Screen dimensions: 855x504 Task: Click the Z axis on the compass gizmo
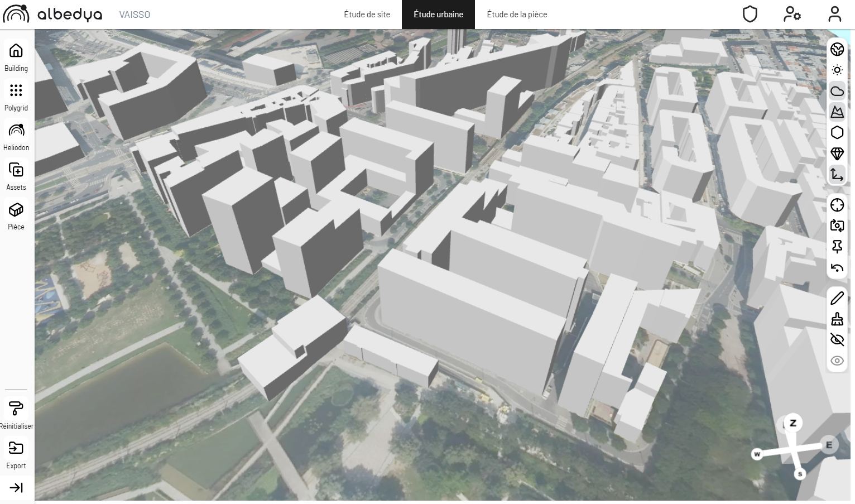[x=793, y=423]
